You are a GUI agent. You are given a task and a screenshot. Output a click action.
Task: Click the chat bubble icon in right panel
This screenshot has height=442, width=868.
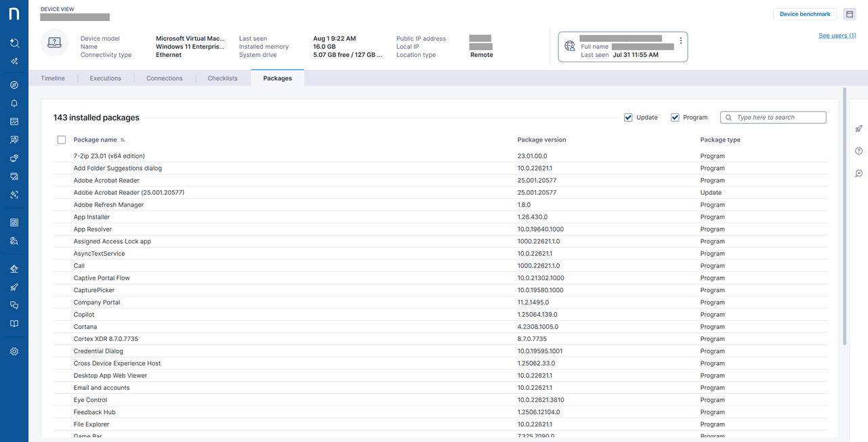859,173
